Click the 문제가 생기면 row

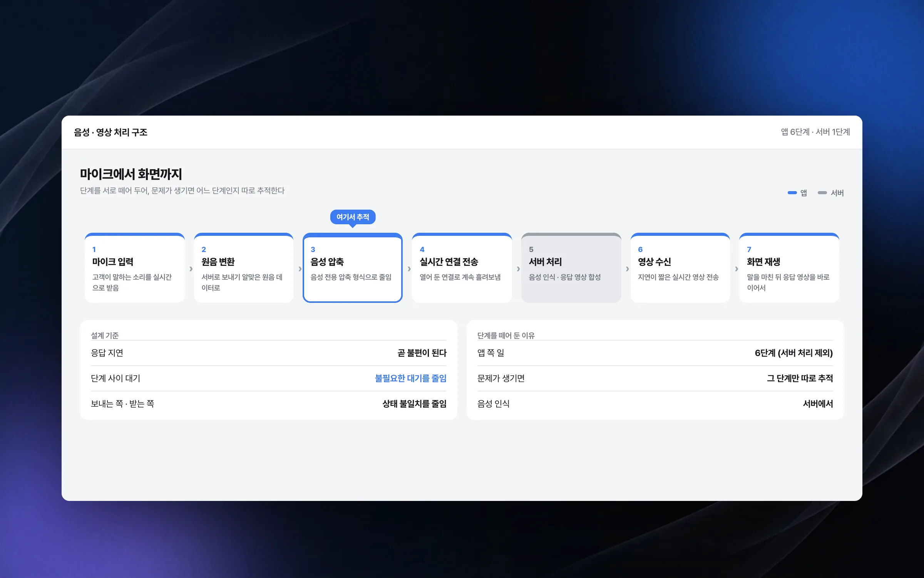655,378
